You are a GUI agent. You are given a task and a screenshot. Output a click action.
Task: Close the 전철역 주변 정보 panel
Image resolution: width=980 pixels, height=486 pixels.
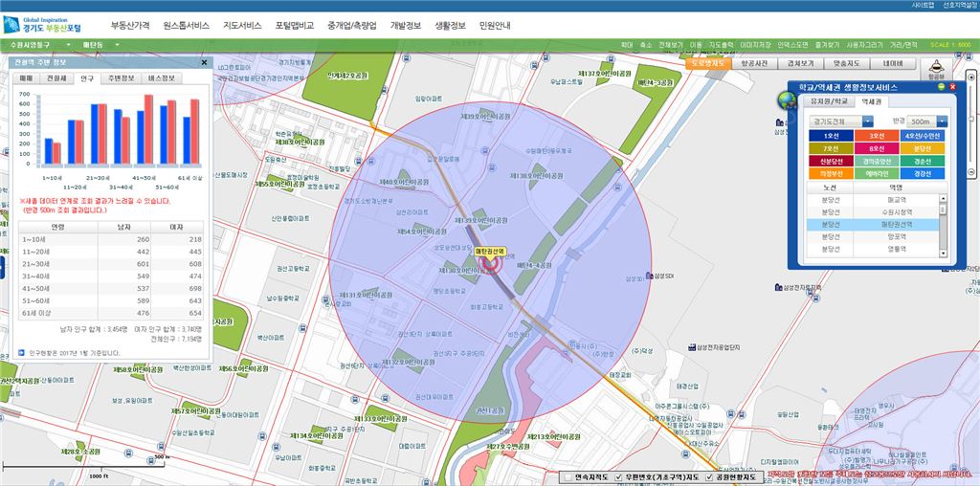point(203,63)
